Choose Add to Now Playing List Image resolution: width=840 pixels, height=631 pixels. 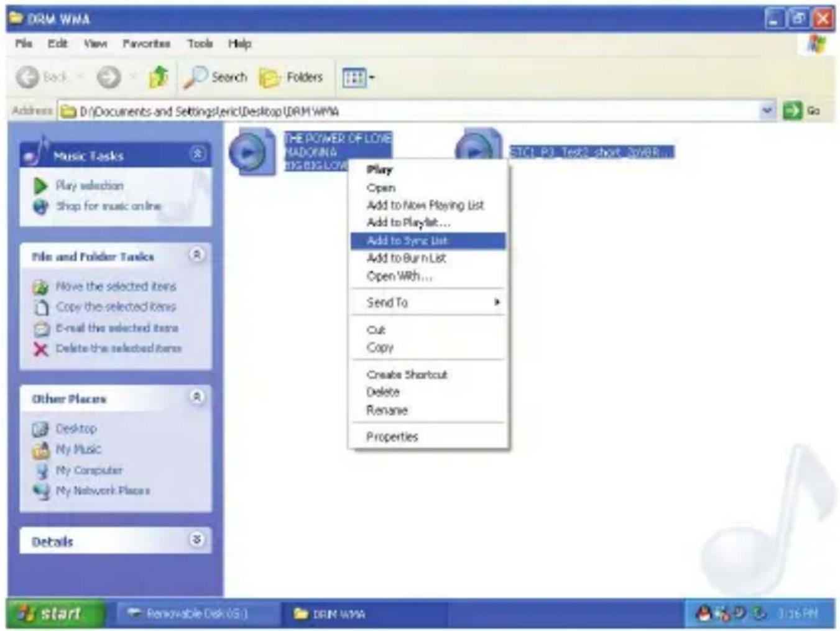click(x=428, y=205)
